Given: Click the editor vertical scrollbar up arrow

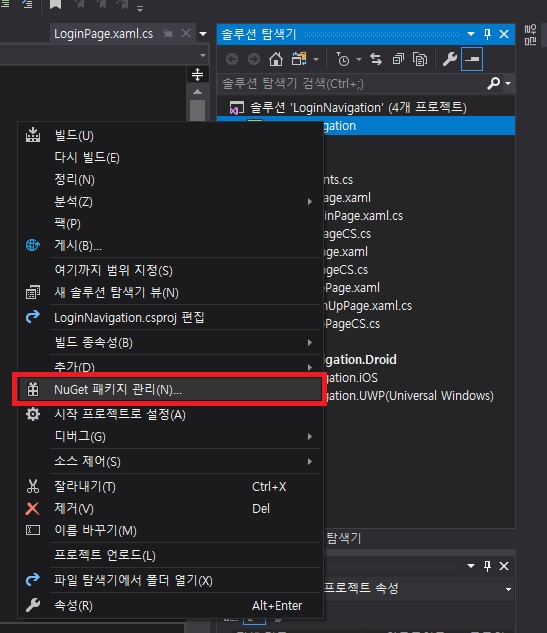Looking at the screenshot, I should [x=197, y=92].
